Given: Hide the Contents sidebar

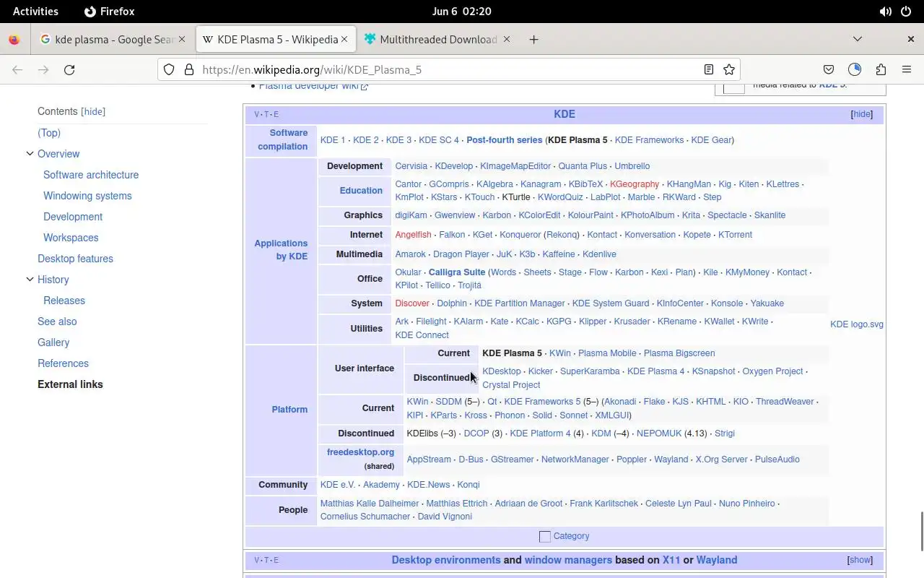Looking at the screenshot, I should pos(93,112).
